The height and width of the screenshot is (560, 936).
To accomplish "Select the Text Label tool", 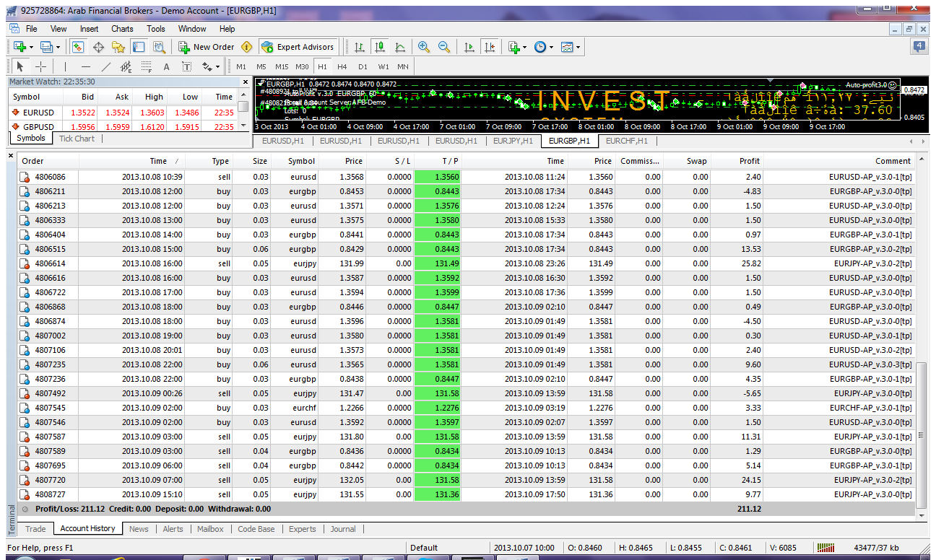I will [186, 66].
